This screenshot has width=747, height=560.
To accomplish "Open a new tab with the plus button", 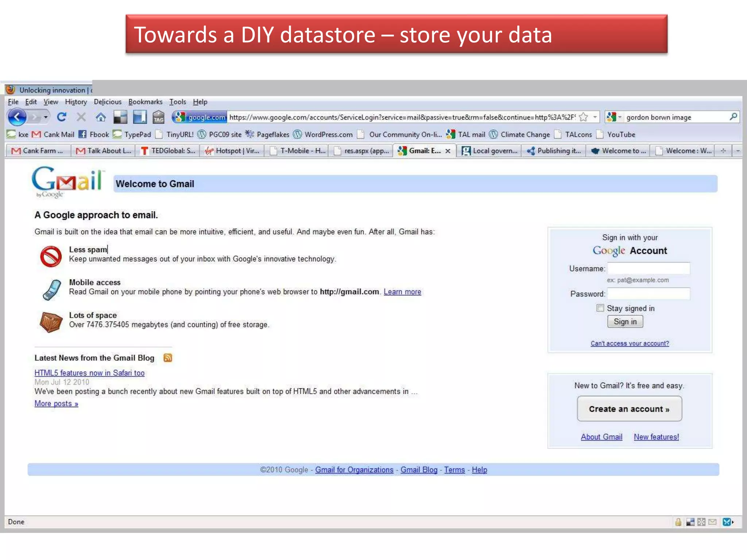I will pyautogui.click(x=723, y=151).
